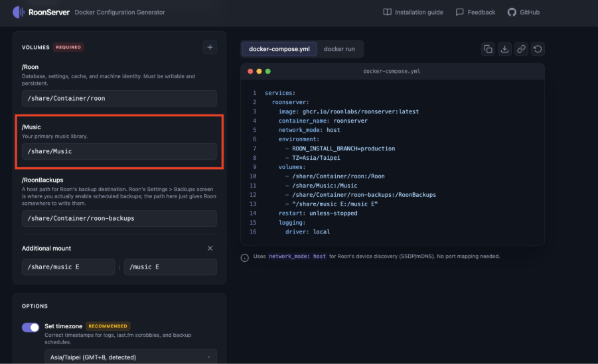The height and width of the screenshot is (364, 598).
Task: Click the Installation guide book icon
Action: coord(387,12)
